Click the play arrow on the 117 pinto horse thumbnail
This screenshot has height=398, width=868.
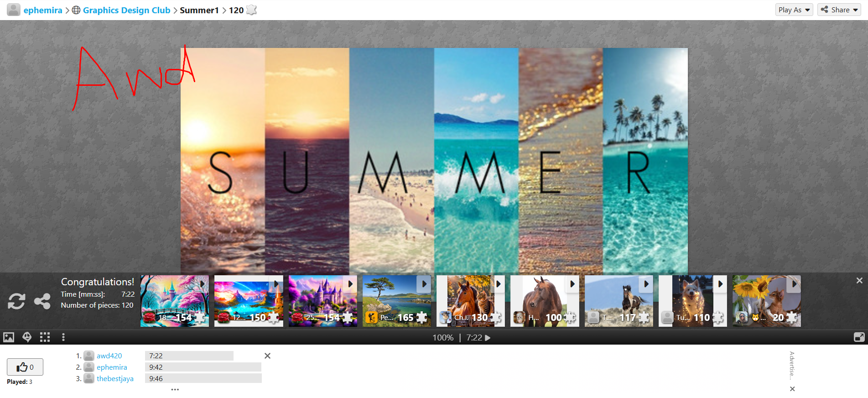pyautogui.click(x=646, y=284)
